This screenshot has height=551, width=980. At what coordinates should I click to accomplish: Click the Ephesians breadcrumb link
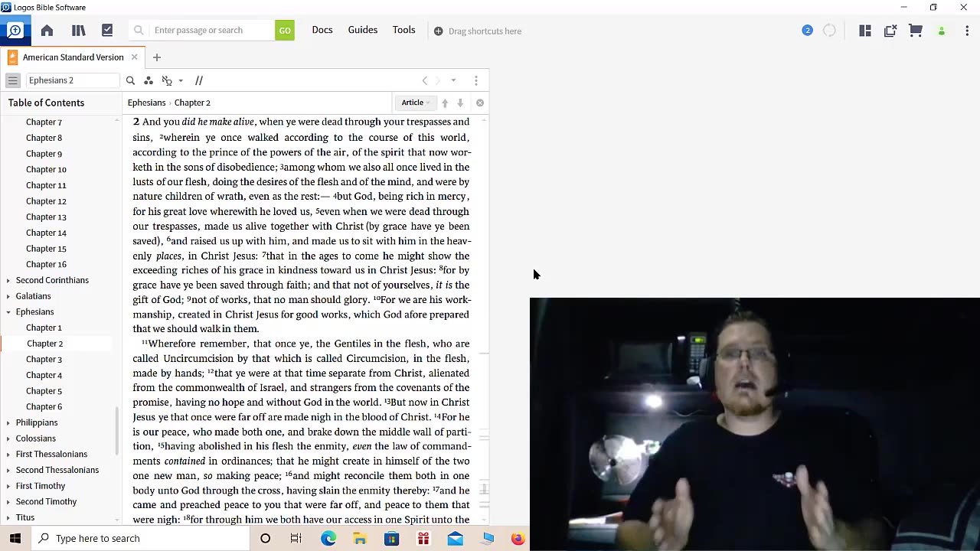146,103
